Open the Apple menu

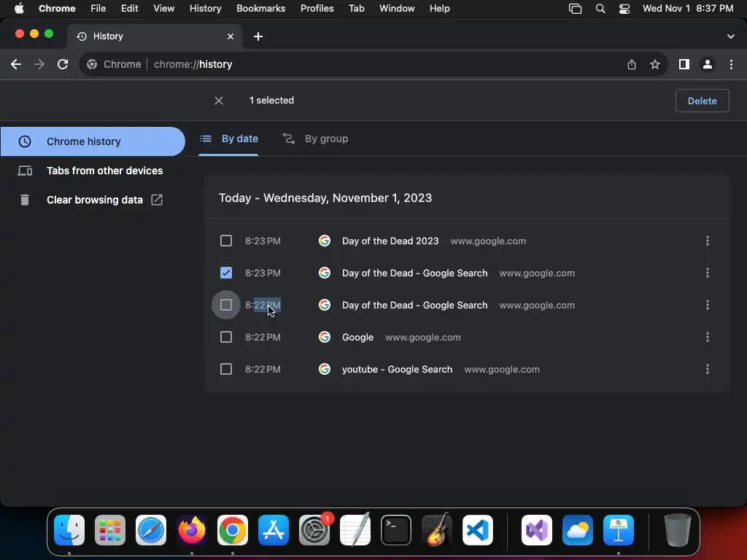coord(18,9)
